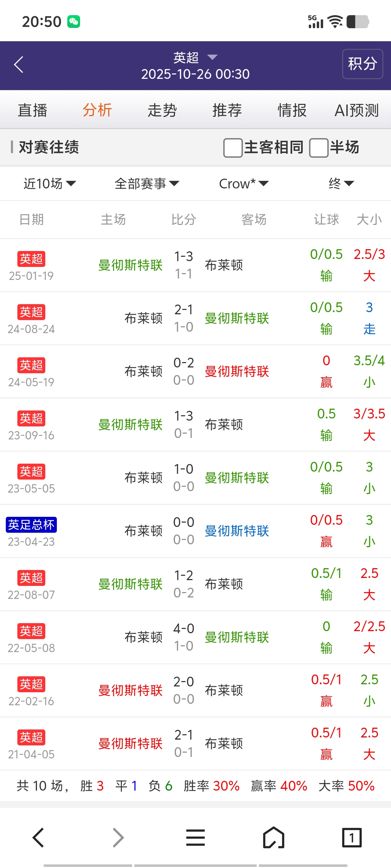Image resolution: width=391 pixels, height=868 pixels.
Task: Open the 英超 league selector in the header
Action: [195, 58]
